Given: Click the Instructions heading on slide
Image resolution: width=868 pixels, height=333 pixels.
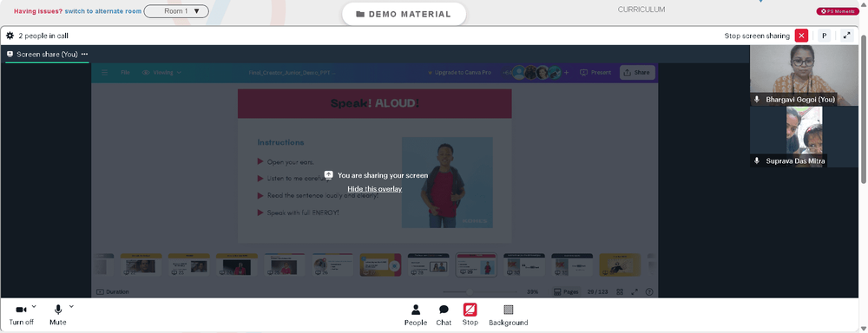Looking at the screenshot, I should point(280,142).
